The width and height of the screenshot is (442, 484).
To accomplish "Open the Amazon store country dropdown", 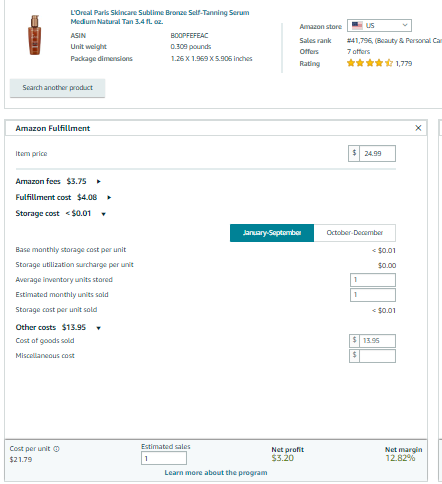I will [379, 25].
